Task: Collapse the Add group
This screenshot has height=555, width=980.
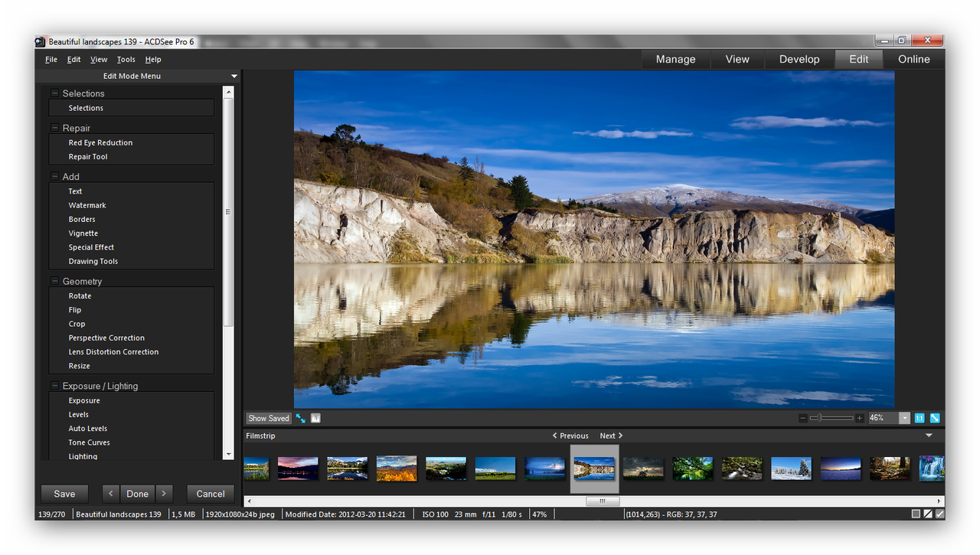Action: tap(54, 176)
